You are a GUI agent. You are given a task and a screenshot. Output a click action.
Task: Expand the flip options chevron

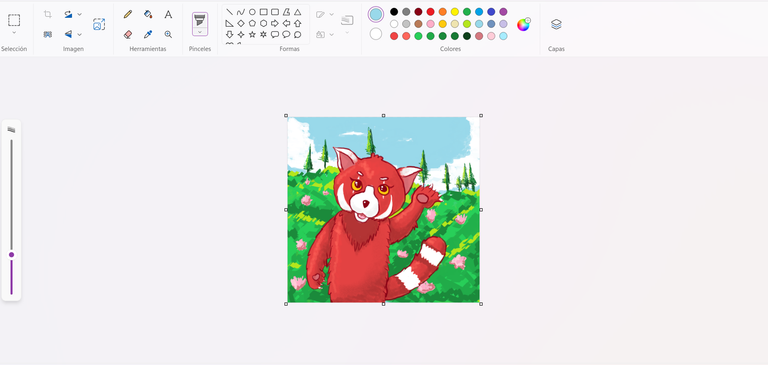(x=79, y=34)
